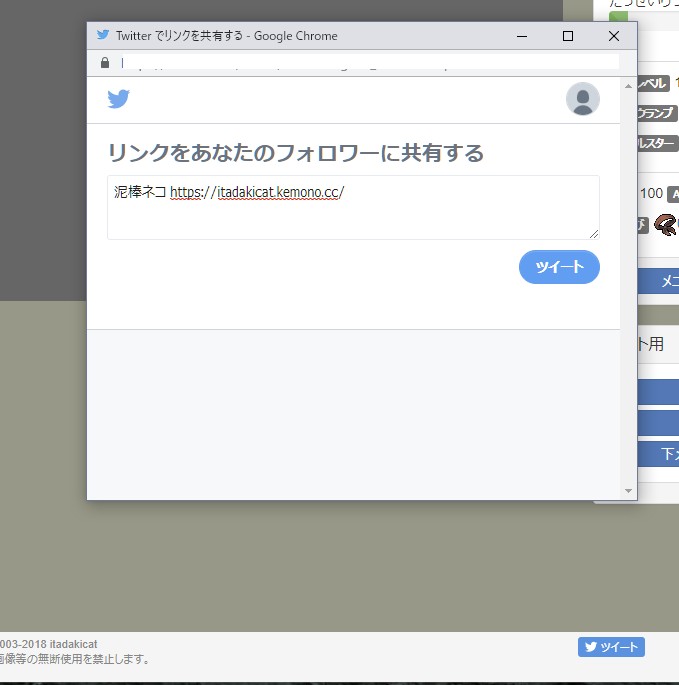Click the gray クランプ badge
Screen dimensions: 679x685
(657, 113)
